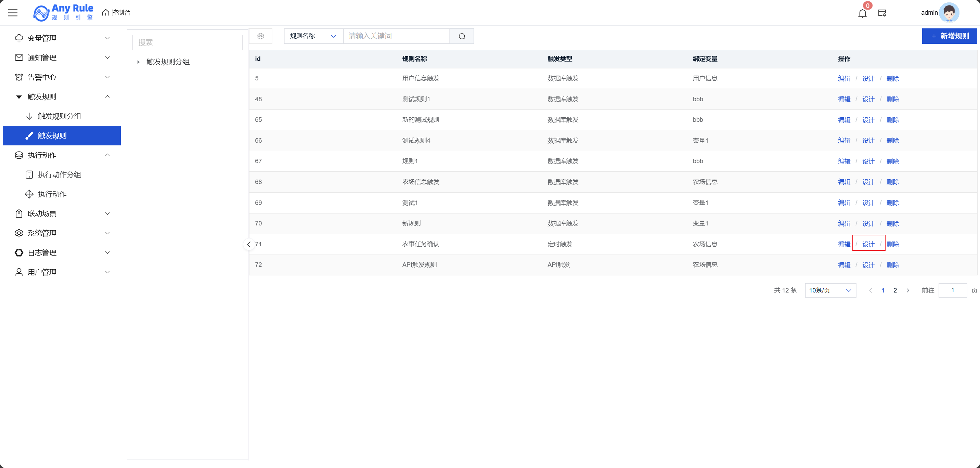
Task: Click the 请输入关键词 keyword input field
Action: [x=396, y=36]
